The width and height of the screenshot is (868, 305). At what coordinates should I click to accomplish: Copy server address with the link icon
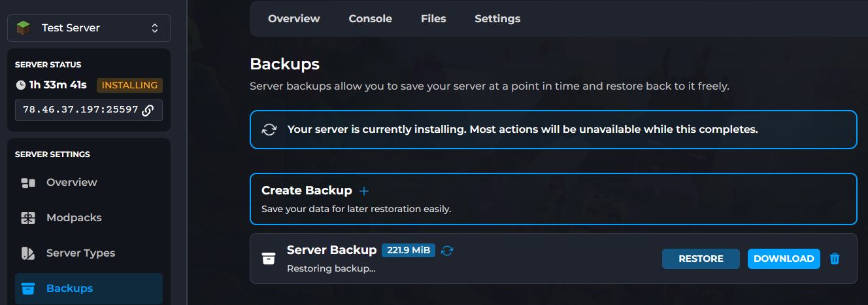(x=148, y=110)
